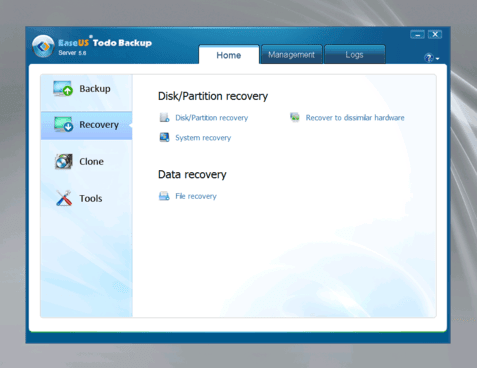
Task: Click the Server 5.6 version text
Action: [72, 53]
